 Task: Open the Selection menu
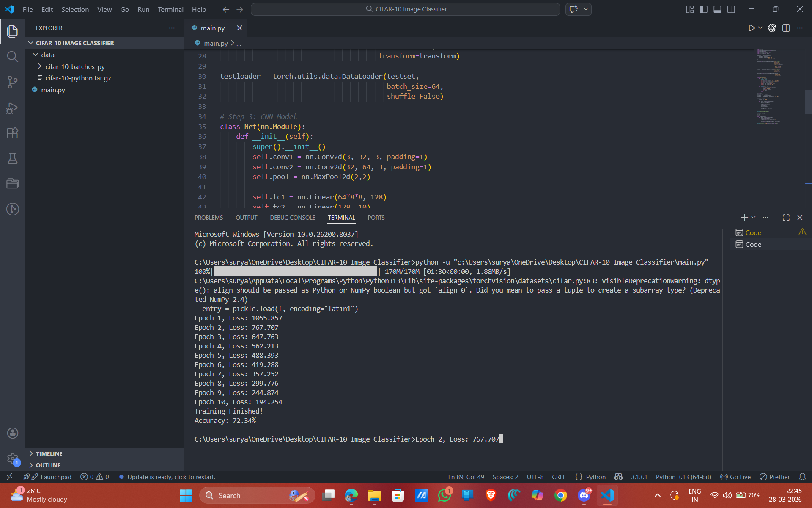75,9
